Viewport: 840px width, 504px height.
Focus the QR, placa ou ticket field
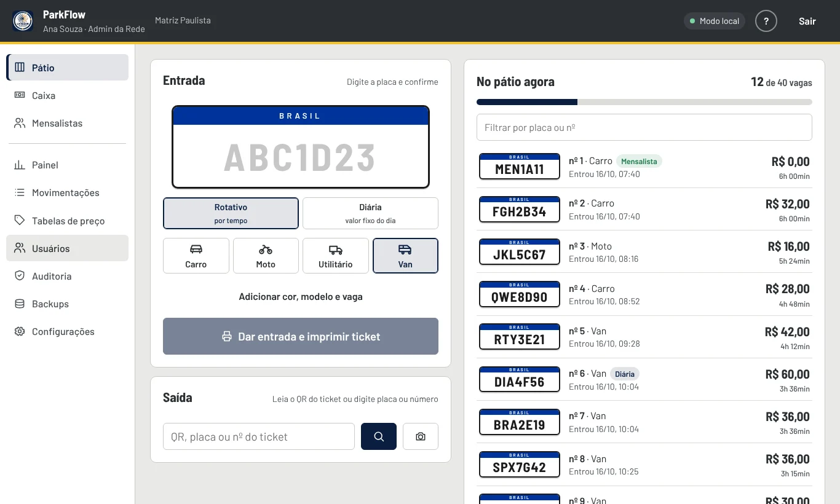tap(259, 436)
